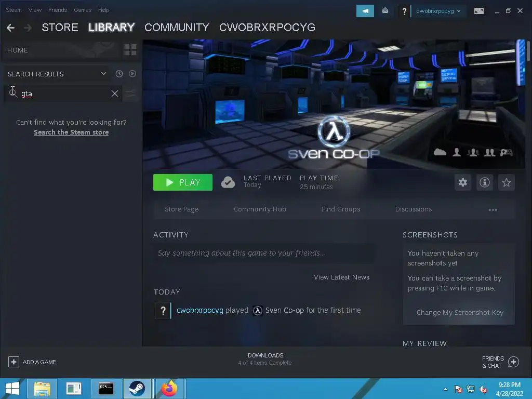The image size is (532, 399).
Task: Click Search the Steam store link
Action: coord(71,132)
